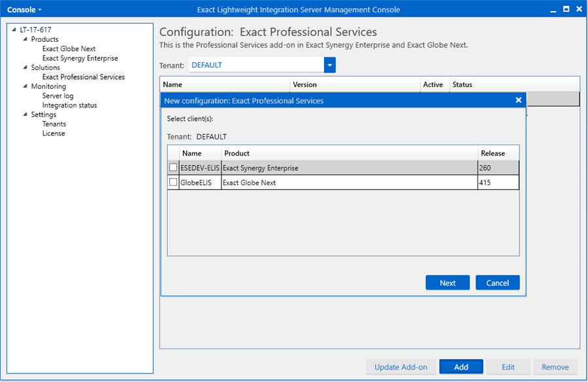Image resolution: width=588 pixels, height=382 pixels.
Task: Click the Update Add-on button
Action: coord(401,367)
